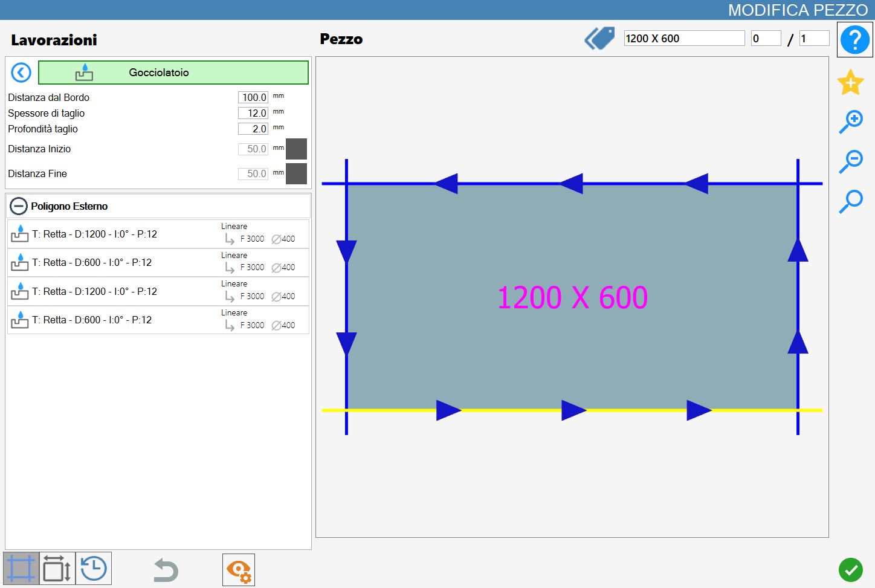Toggle the eye settings visibility button
The width and height of the screenshot is (875, 588).
[x=239, y=570]
